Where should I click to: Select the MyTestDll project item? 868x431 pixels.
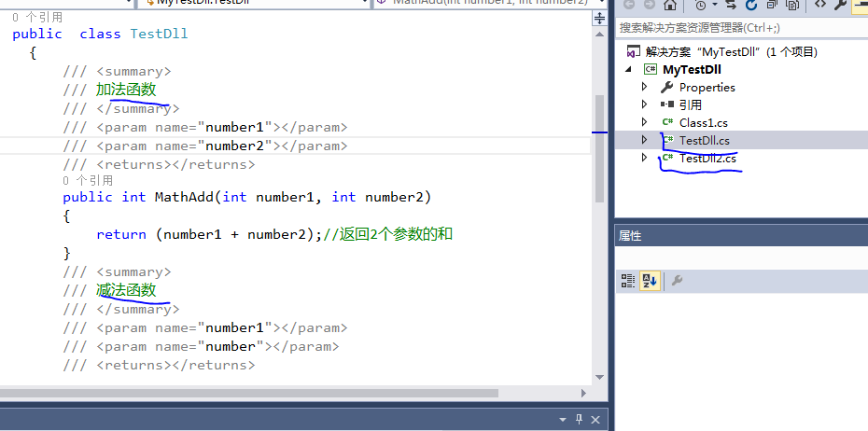pos(692,70)
